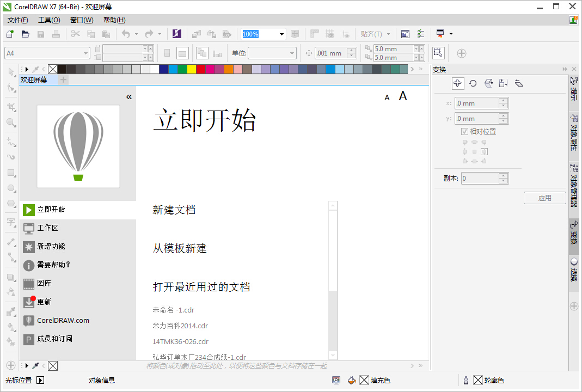Open the 帮助 menu
This screenshot has height=392, width=582.
[x=114, y=20]
